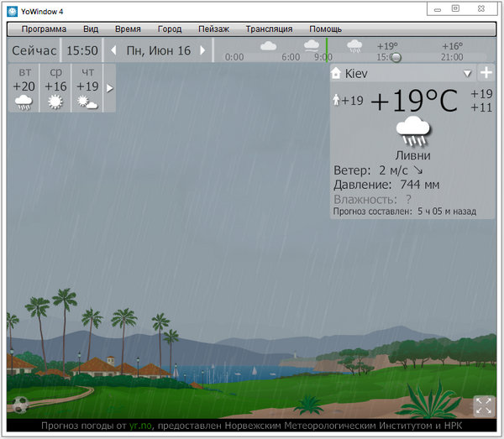Open the Трансляция menu
The width and height of the screenshot is (504, 439).
[x=269, y=29]
